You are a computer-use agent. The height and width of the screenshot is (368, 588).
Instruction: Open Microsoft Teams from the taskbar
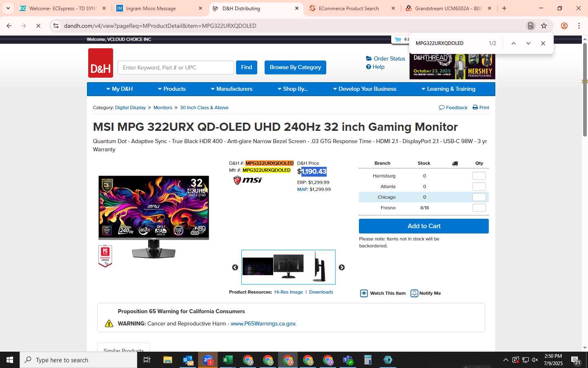click(x=348, y=360)
